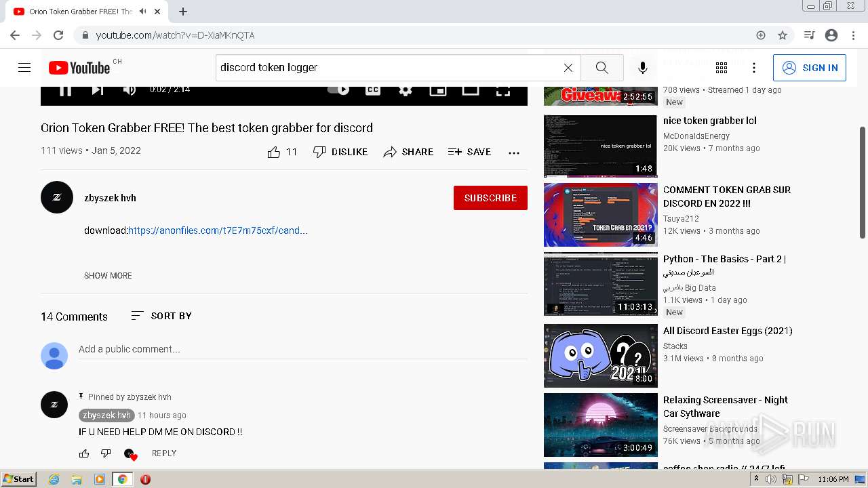
Task: Bookmark this page with the star
Action: click(x=783, y=35)
